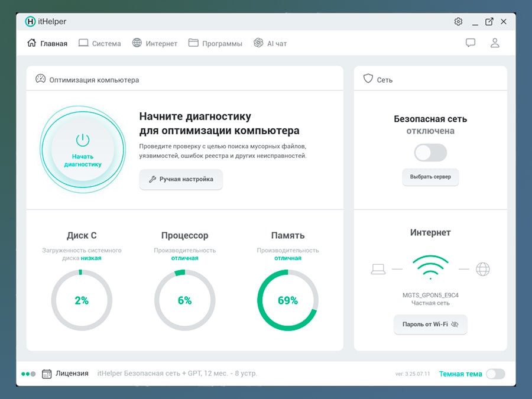Open the Выбрать сервер server selector

(430, 177)
